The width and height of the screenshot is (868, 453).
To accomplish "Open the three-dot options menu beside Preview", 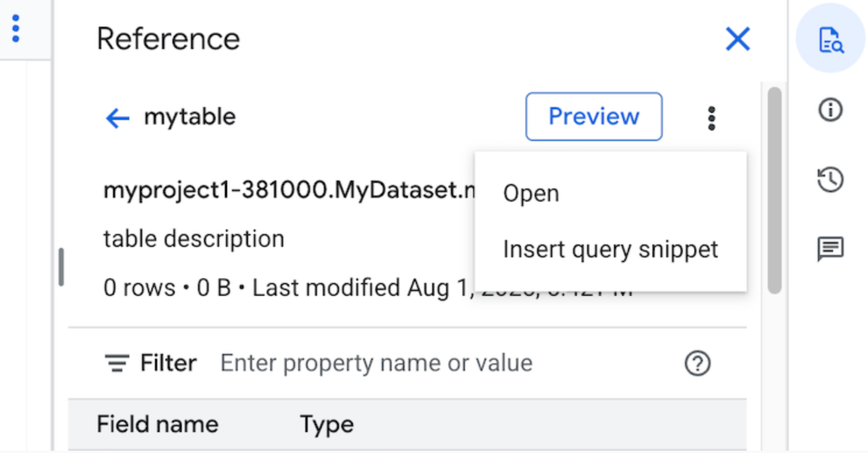I will 711,118.
